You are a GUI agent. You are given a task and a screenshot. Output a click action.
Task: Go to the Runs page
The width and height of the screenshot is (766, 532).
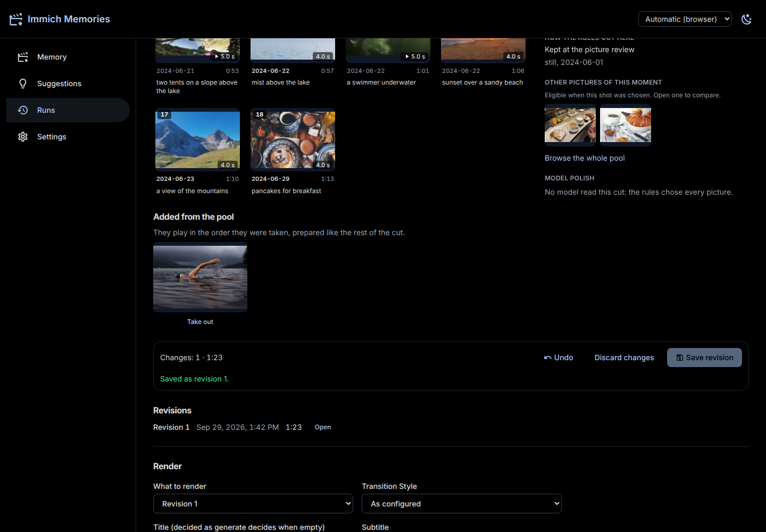click(x=68, y=110)
